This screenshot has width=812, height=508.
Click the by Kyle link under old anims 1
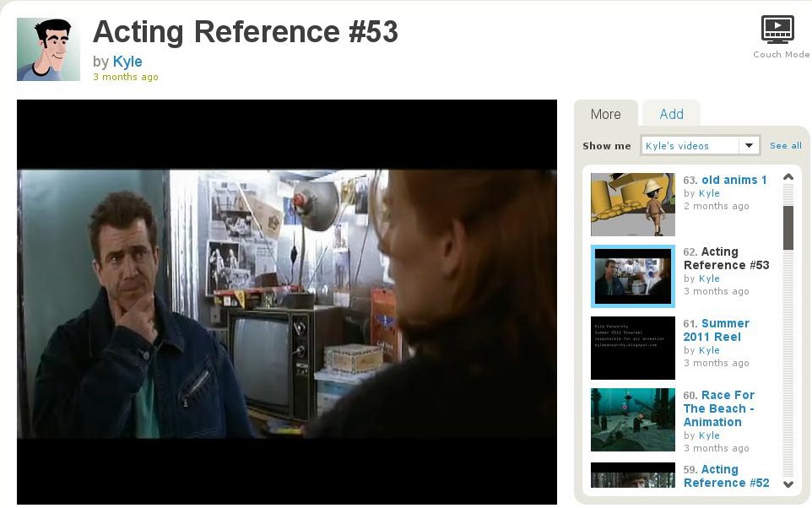tap(709, 193)
